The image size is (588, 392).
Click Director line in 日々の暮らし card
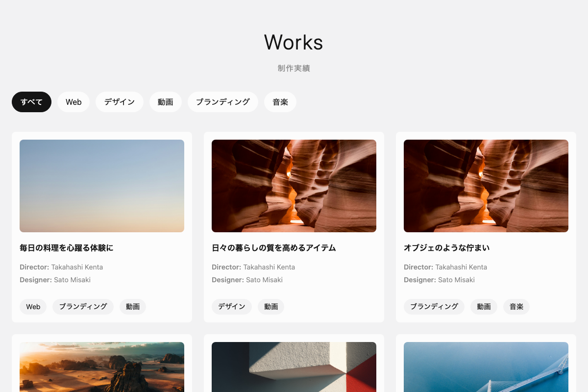tap(253, 267)
